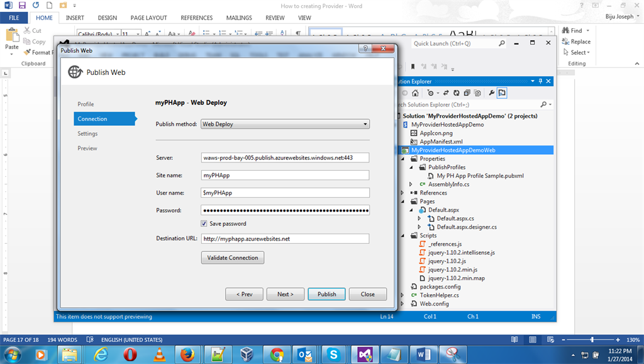644x364 pixels.
Task: Click Sync with Active Document icon in Solution Explorer
Action: [446, 93]
